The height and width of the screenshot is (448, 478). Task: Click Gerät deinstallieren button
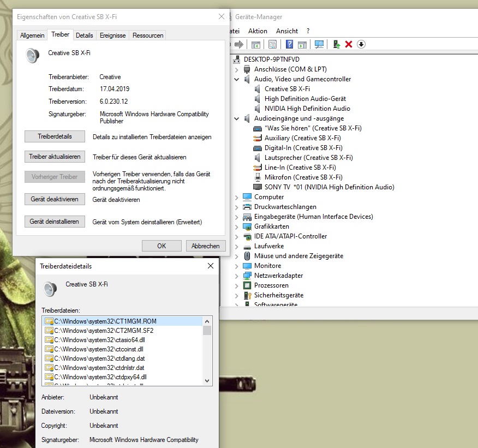pos(55,222)
